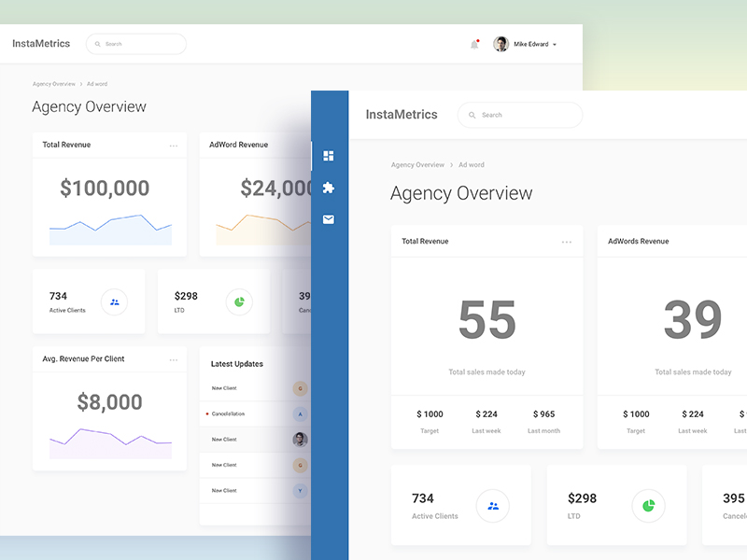The width and height of the screenshot is (747, 560).
Task: Click the Total Revenue line chart
Action: pos(110,229)
